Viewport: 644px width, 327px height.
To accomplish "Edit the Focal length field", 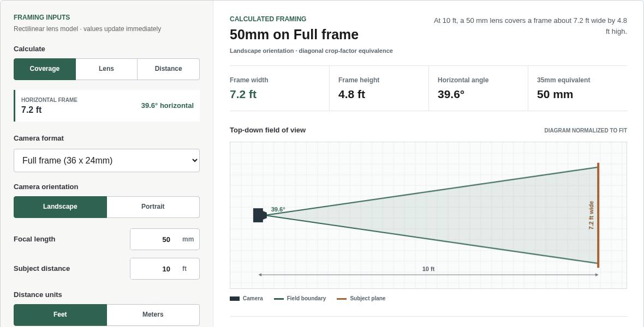I will [165, 239].
